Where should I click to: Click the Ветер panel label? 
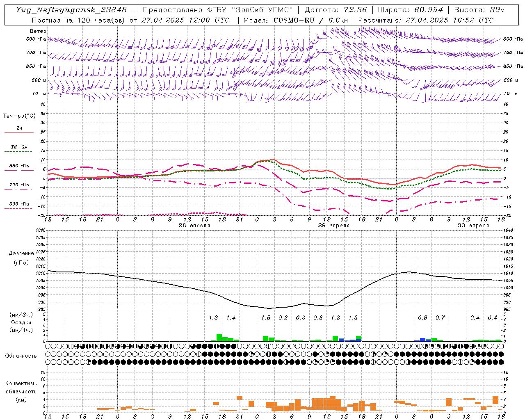[x=38, y=31]
